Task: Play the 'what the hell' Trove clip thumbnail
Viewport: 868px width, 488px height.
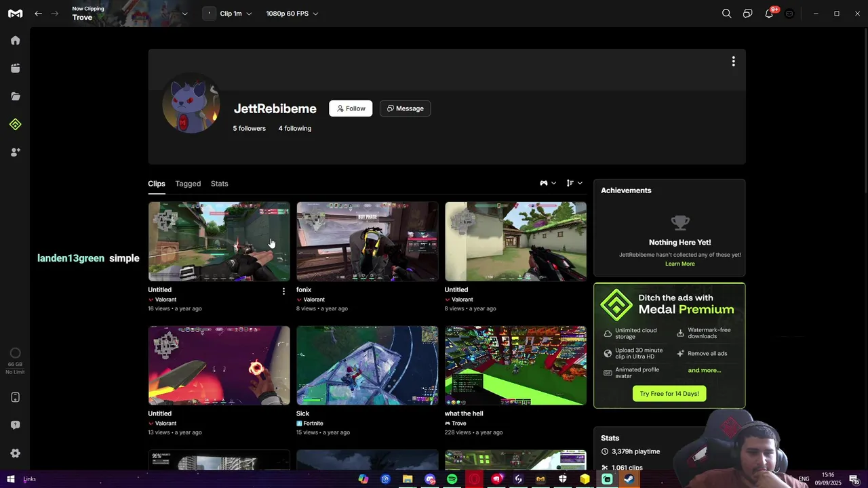Action: pos(515,365)
